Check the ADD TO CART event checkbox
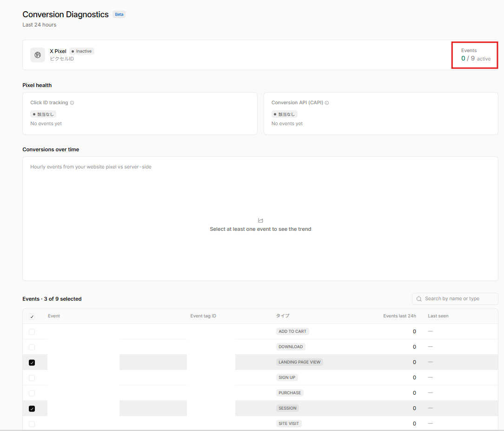Viewport: 504px width, 431px height. pos(32,331)
